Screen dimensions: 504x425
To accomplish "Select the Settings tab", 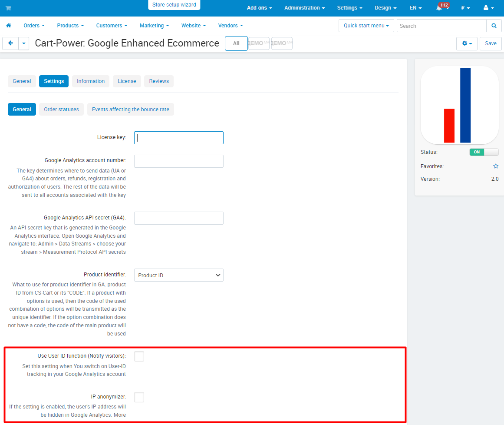I will (x=54, y=81).
